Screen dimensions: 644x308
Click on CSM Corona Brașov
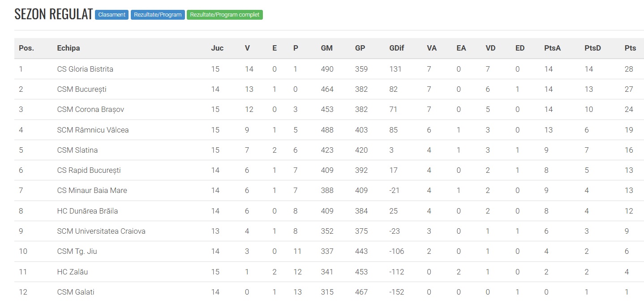pyautogui.click(x=90, y=109)
